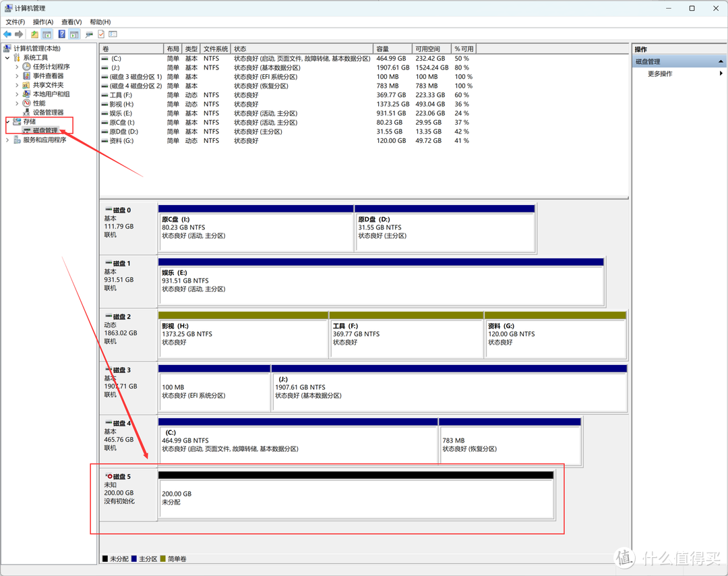Click the blue Help question mark icon
This screenshot has height=576, width=728.
click(x=61, y=34)
